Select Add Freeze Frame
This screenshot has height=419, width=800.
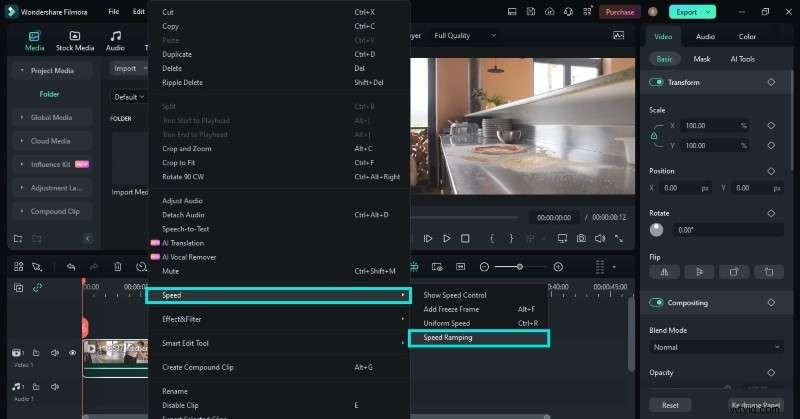click(x=479, y=309)
